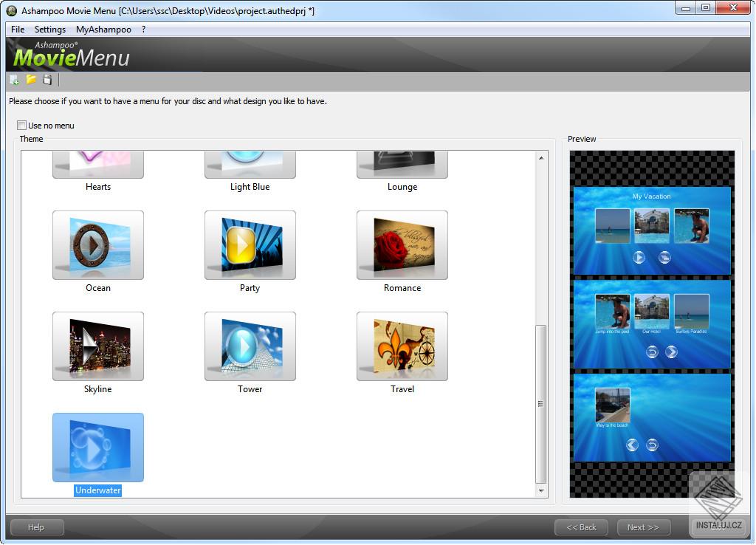This screenshot has width=756, height=545.
Task: Click the Skyline theme label
Action: pos(98,389)
